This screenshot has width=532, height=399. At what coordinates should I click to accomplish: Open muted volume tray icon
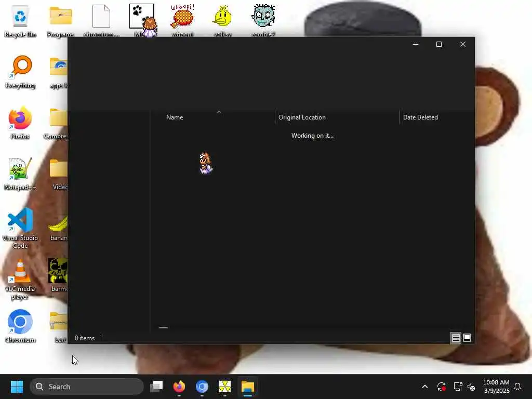pyautogui.click(x=471, y=387)
